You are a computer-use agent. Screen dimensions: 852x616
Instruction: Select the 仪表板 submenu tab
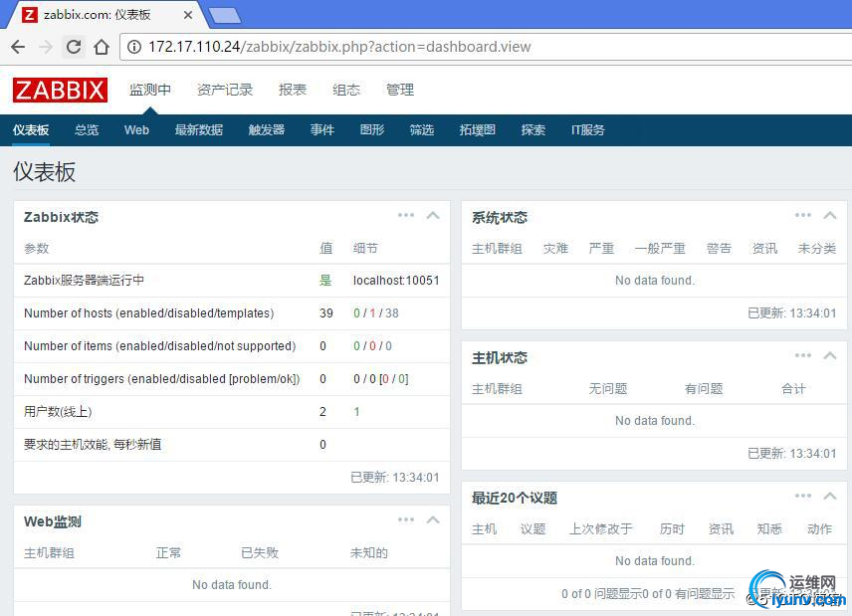(x=31, y=129)
